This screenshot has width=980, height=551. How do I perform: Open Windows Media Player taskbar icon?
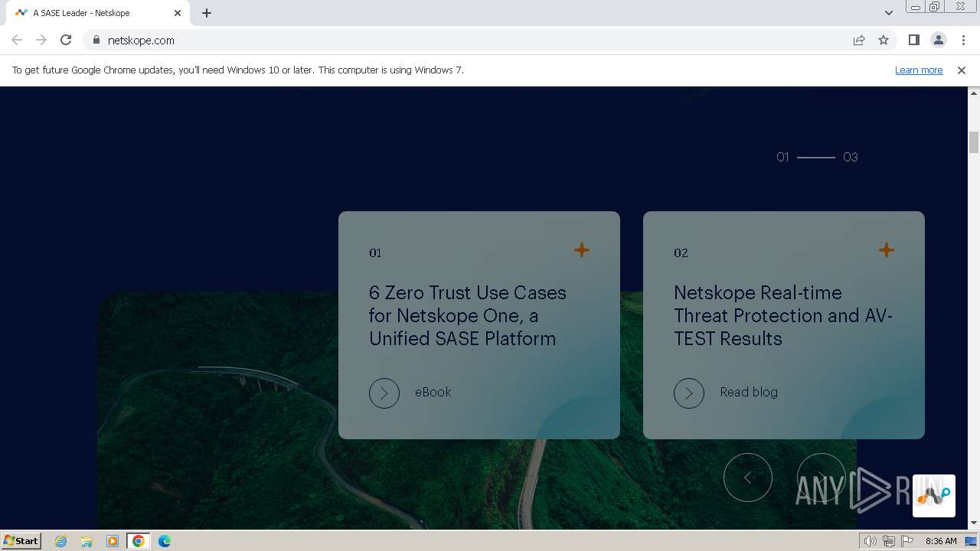tap(113, 541)
